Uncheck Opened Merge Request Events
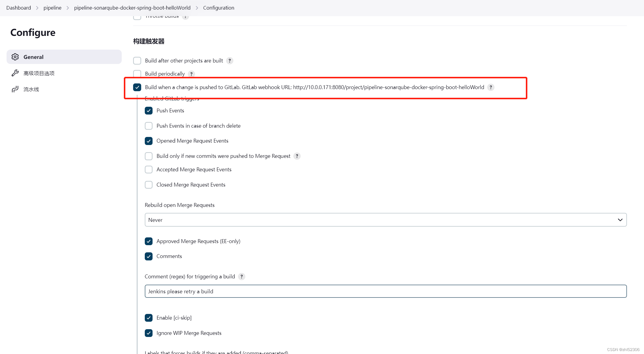The height and width of the screenshot is (354, 644). tap(149, 141)
